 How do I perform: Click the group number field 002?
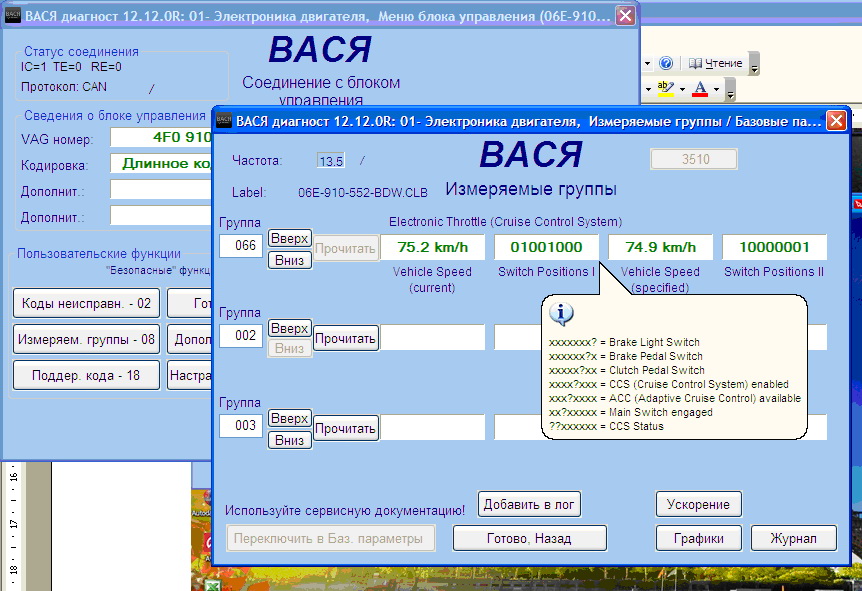[241, 335]
